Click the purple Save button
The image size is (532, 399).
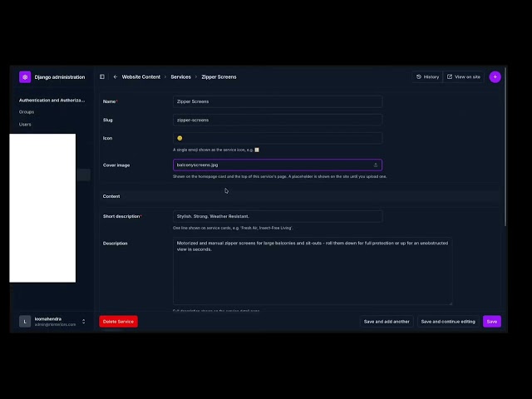[x=492, y=322]
